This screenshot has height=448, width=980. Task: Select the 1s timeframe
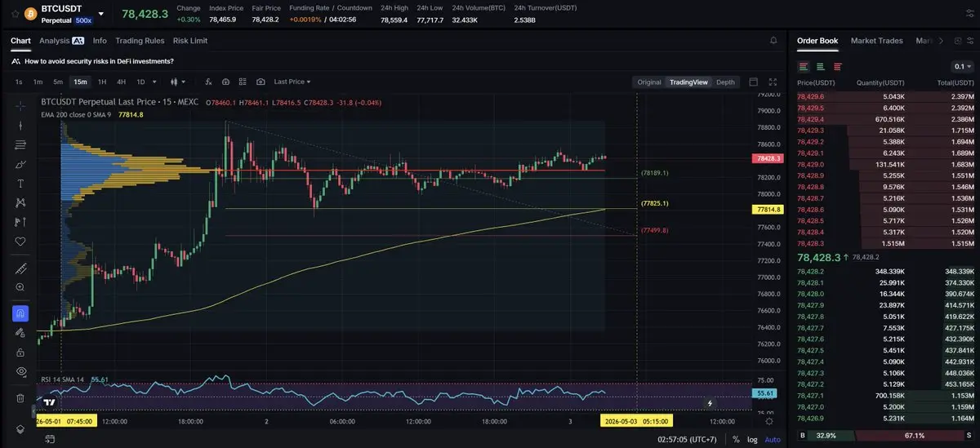pos(19,82)
